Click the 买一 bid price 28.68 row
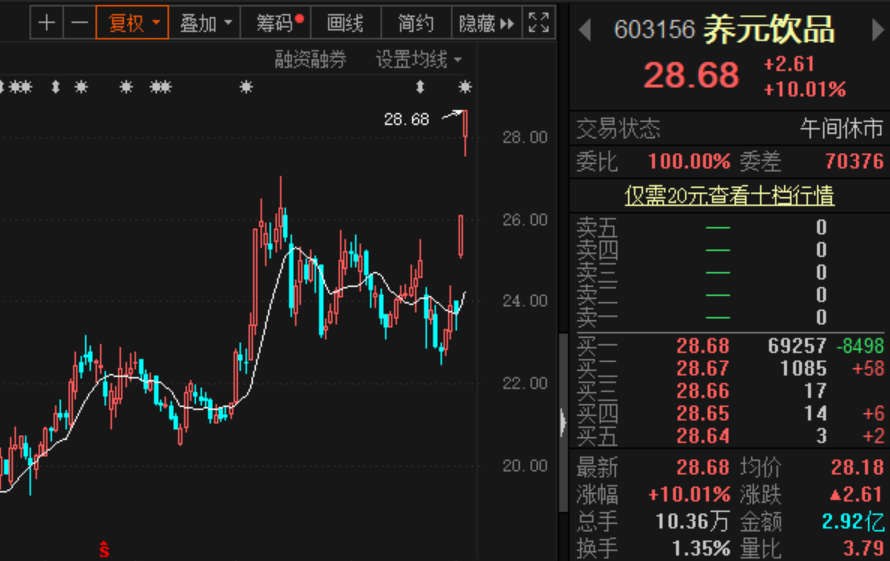The image size is (890, 561). point(702,346)
